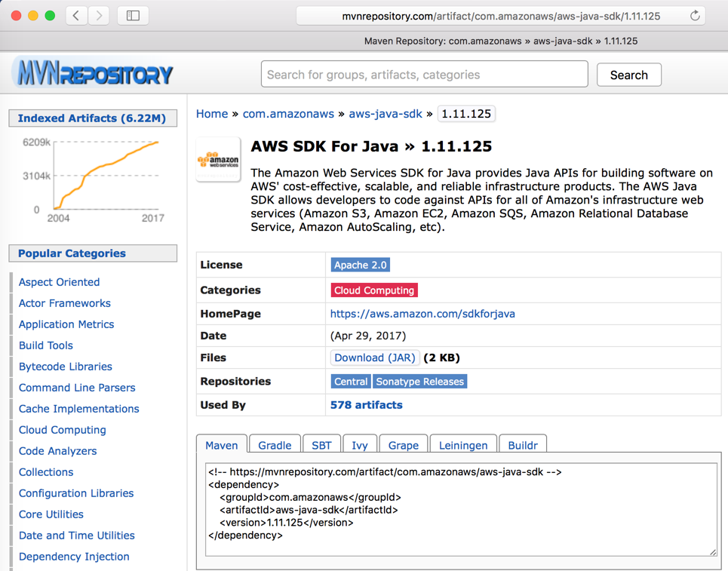
Task: Click the Download (JAR) button
Action: [375, 358]
